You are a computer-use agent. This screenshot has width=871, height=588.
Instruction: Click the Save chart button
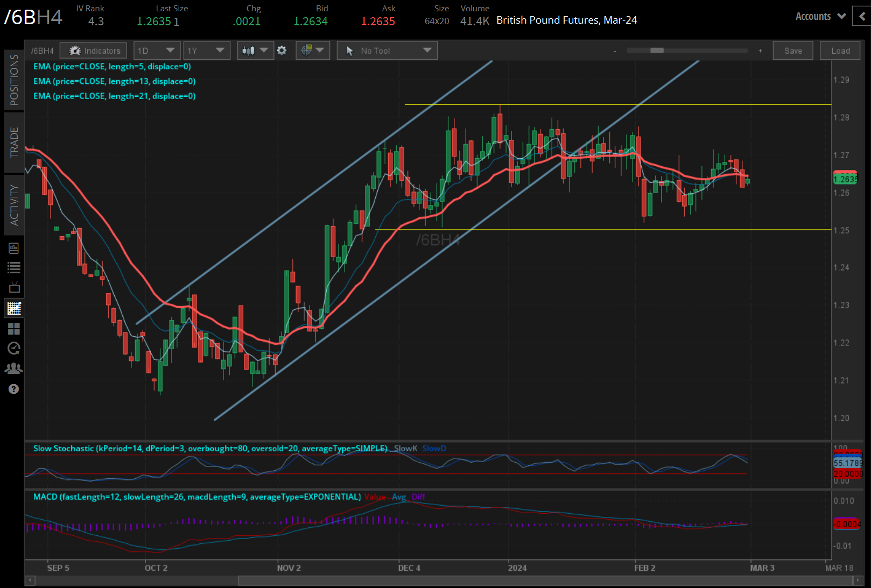[792, 51]
